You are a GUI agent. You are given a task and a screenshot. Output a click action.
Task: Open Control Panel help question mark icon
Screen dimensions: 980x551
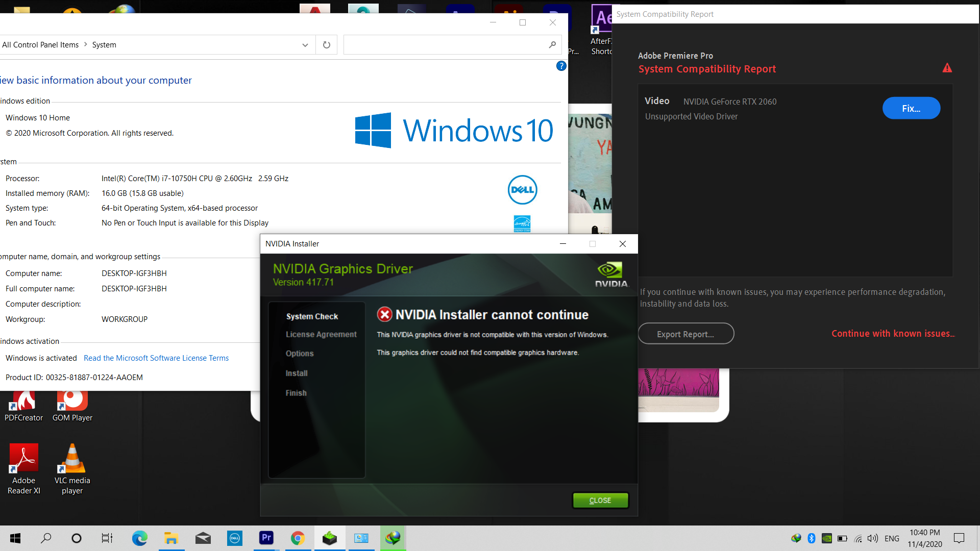click(561, 66)
